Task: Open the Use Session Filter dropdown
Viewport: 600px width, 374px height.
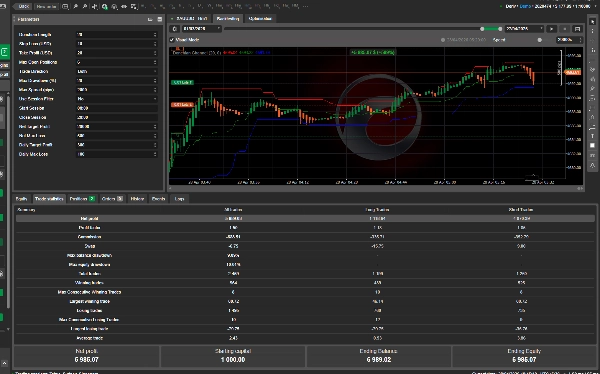Action: click(x=117, y=99)
